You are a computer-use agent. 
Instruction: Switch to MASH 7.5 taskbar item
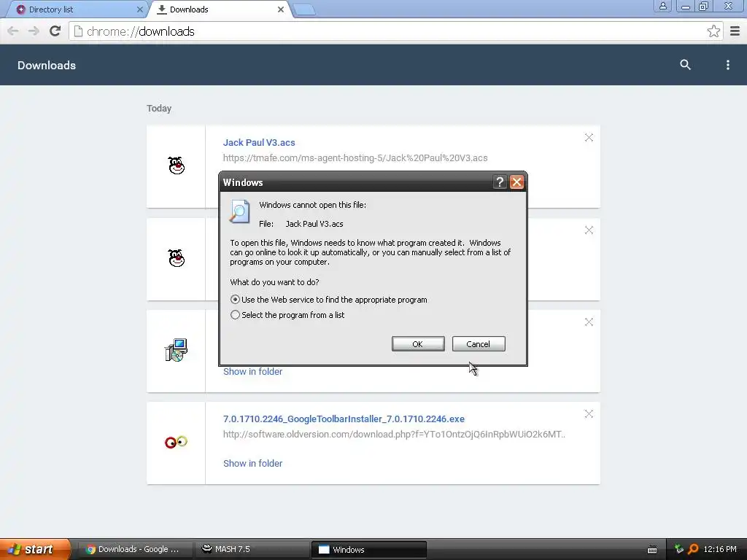[252, 549]
